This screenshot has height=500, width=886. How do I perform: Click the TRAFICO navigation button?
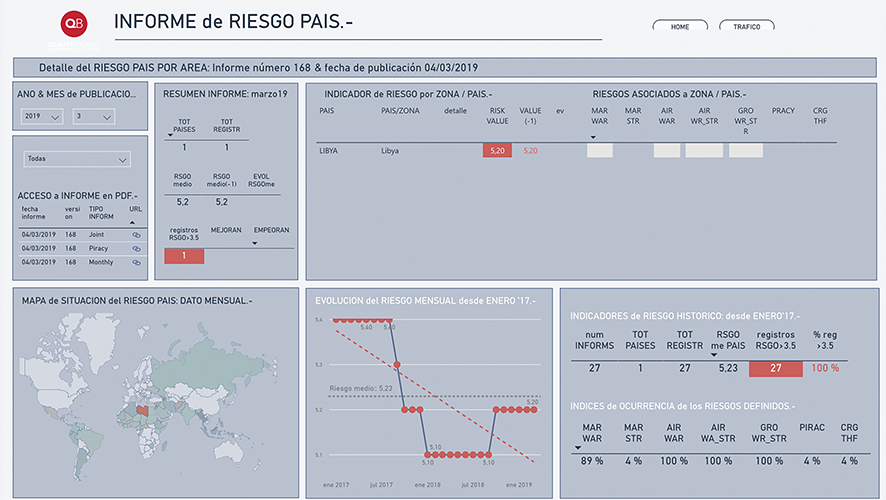(x=746, y=26)
